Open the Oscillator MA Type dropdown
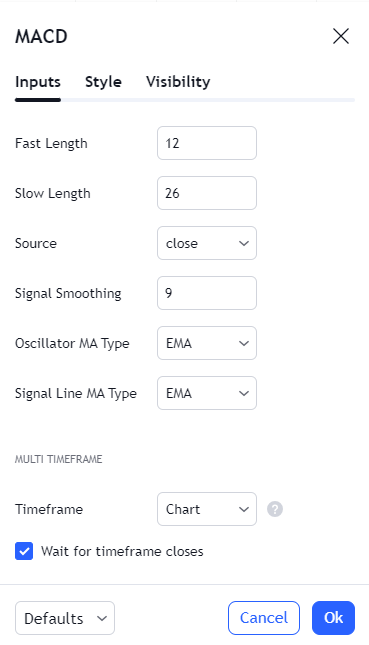This screenshot has width=369, height=645. (x=207, y=343)
